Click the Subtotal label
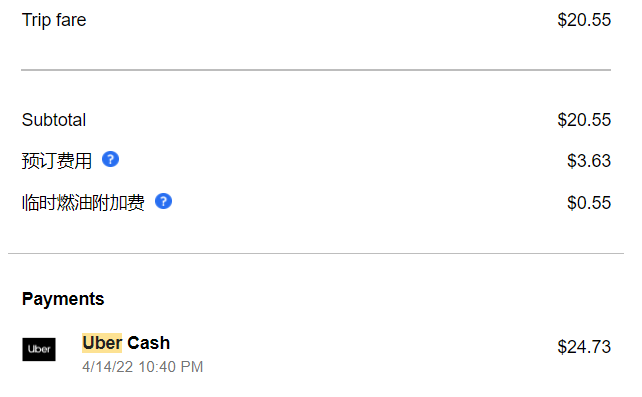642x397 pixels. click(x=54, y=120)
